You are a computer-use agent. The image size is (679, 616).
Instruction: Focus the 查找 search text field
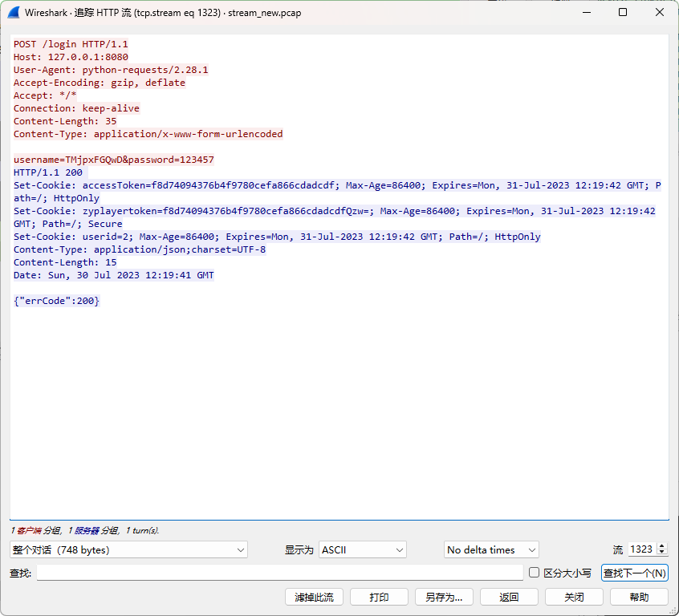280,573
